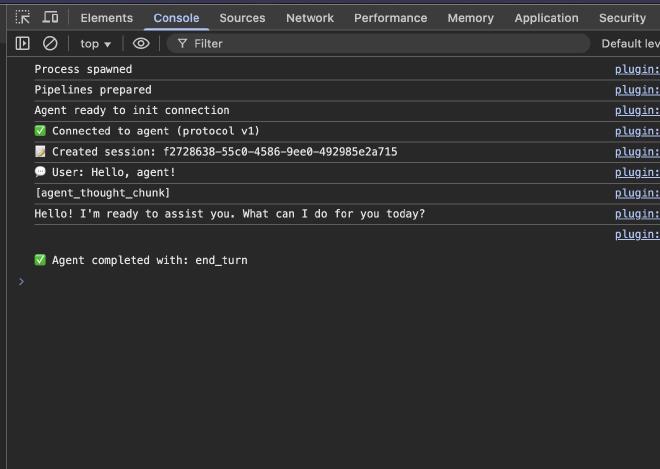Switch to the Elements tab

click(x=106, y=18)
